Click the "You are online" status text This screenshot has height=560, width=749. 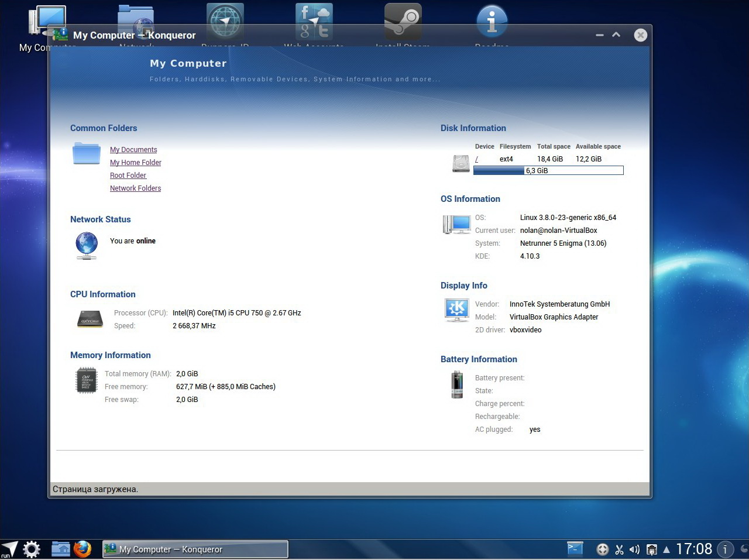133,241
